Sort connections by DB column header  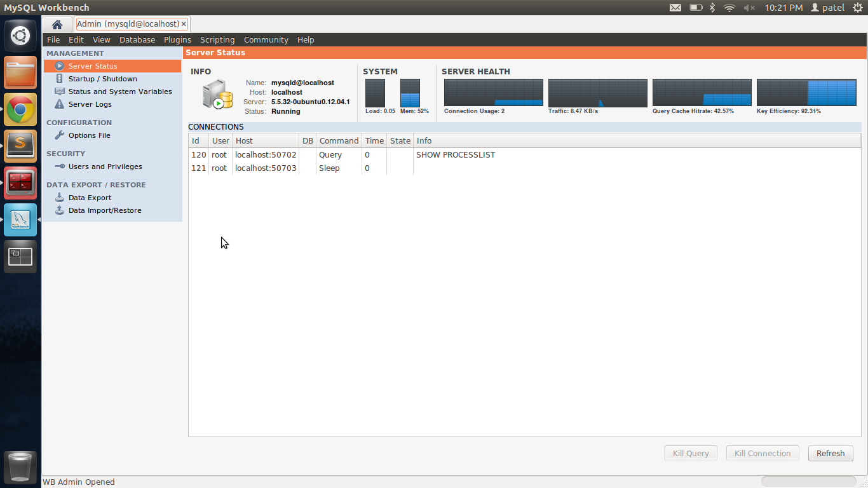pos(308,141)
